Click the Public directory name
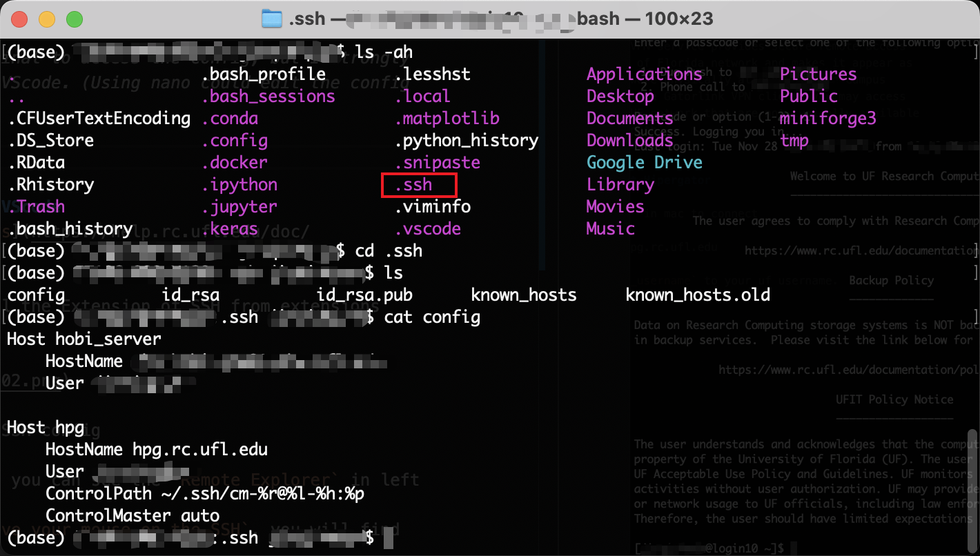Image resolution: width=980 pixels, height=556 pixels. point(809,96)
